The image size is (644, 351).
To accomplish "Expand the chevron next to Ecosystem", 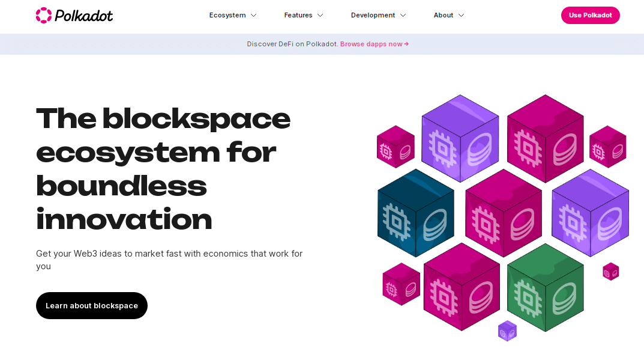I will click(x=253, y=15).
